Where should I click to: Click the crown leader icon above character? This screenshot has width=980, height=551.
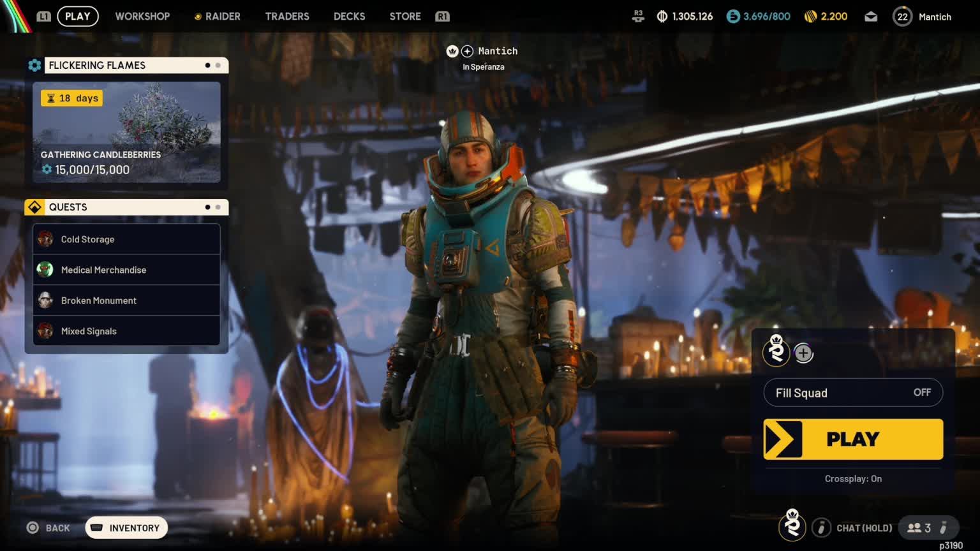click(x=452, y=51)
